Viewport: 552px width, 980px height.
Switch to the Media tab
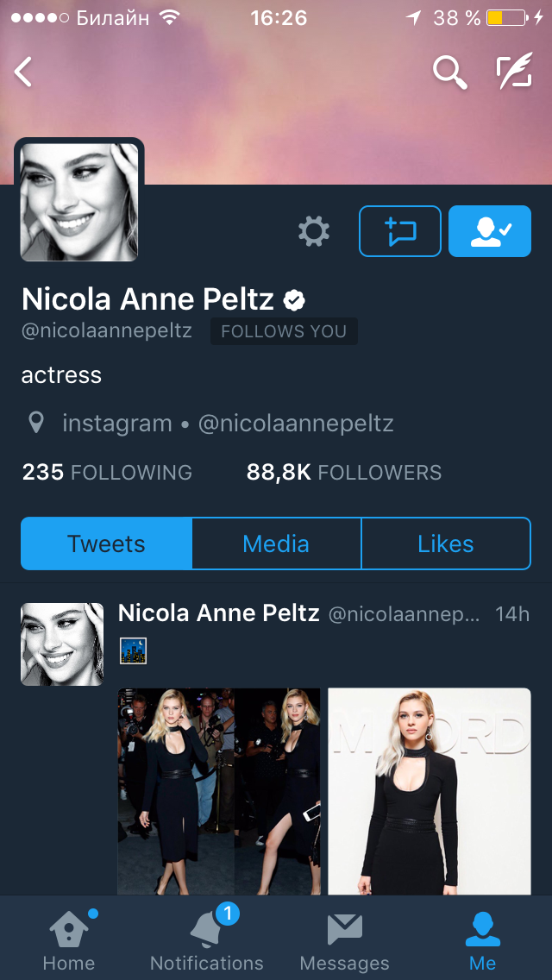coord(276,543)
